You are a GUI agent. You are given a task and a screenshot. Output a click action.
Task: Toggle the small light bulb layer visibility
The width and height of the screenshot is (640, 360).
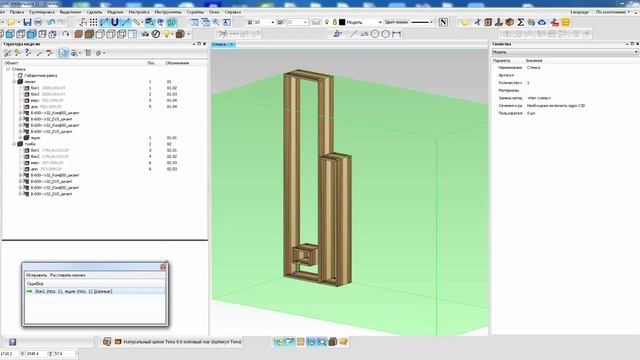click(x=327, y=22)
